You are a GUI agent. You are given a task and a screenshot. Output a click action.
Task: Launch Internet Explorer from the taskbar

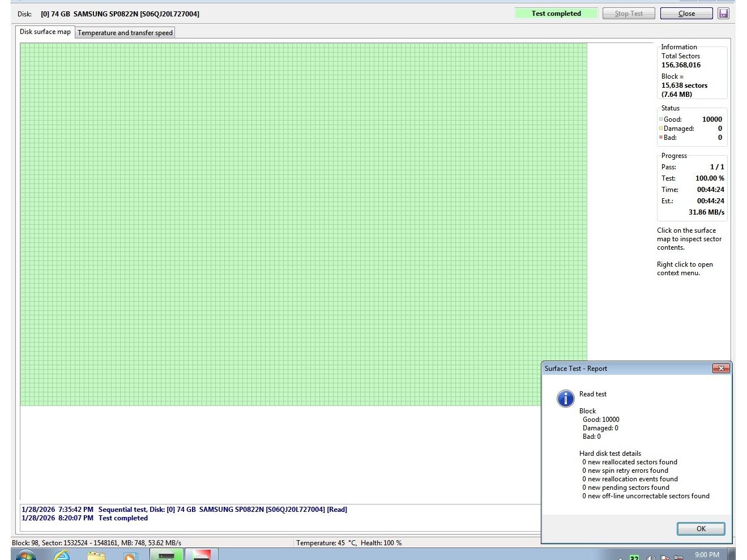(61, 555)
